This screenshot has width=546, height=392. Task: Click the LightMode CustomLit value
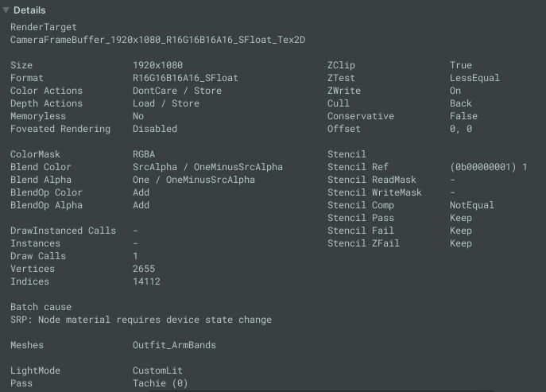point(157,371)
